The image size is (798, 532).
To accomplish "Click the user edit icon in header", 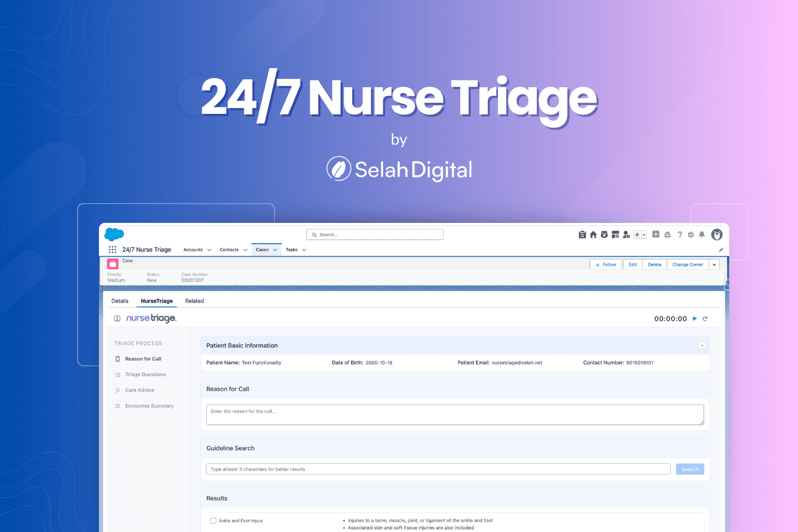I will (x=626, y=235).
